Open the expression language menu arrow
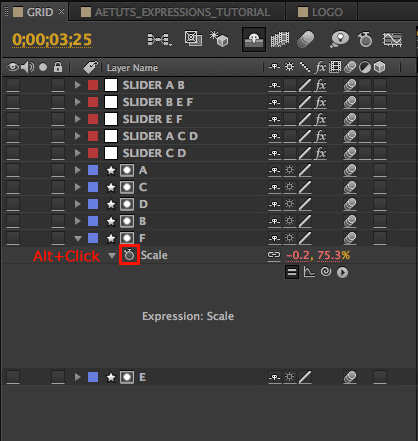 coord(342,273)
